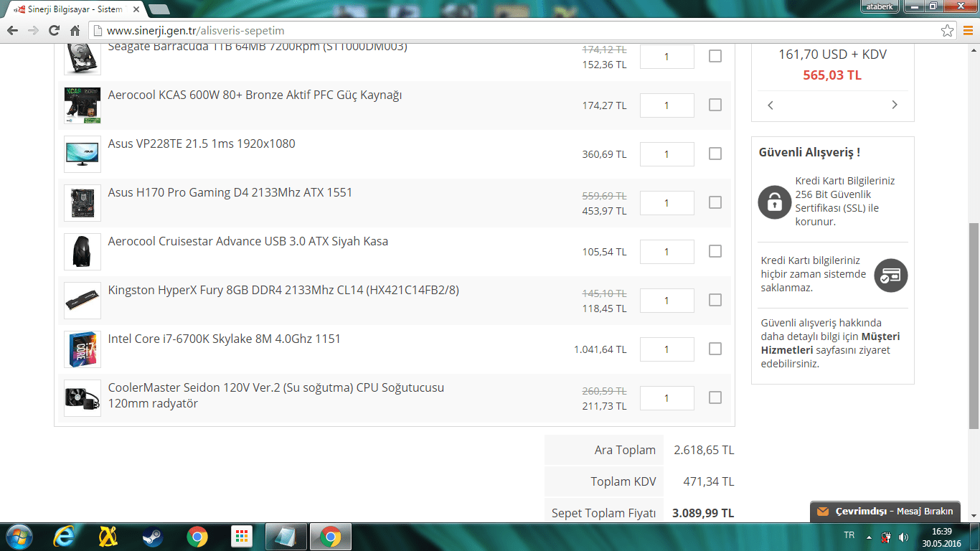Click the credit card security icon
980x551 pixels.
pyautogui.click(x=891, y=275)
